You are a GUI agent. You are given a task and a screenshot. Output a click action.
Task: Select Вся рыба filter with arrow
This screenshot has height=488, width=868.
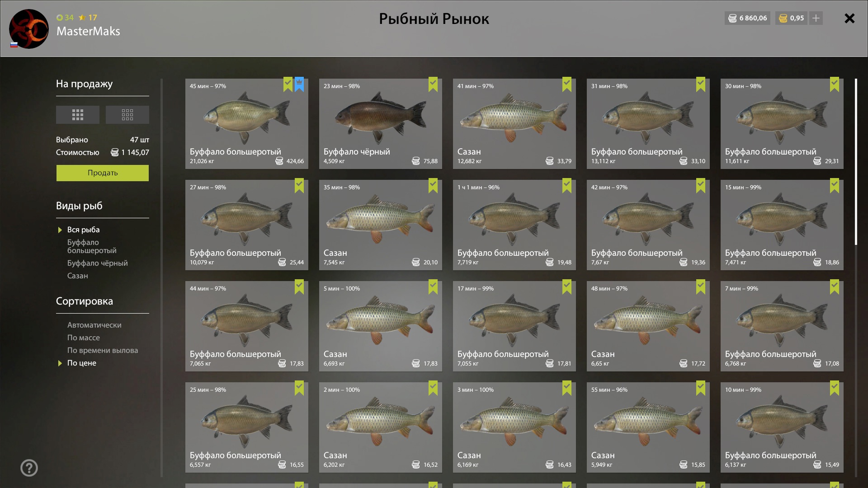tap(84, 230)
